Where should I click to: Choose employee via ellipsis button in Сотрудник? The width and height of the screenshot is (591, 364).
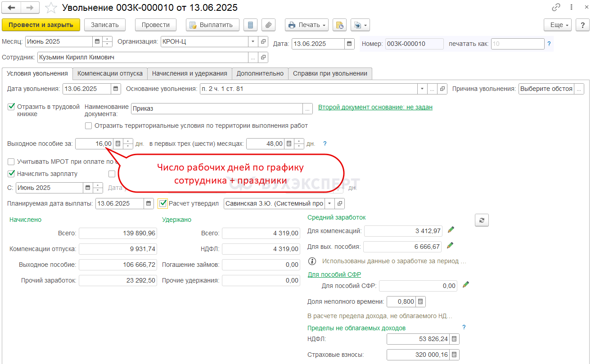point(253,57)
